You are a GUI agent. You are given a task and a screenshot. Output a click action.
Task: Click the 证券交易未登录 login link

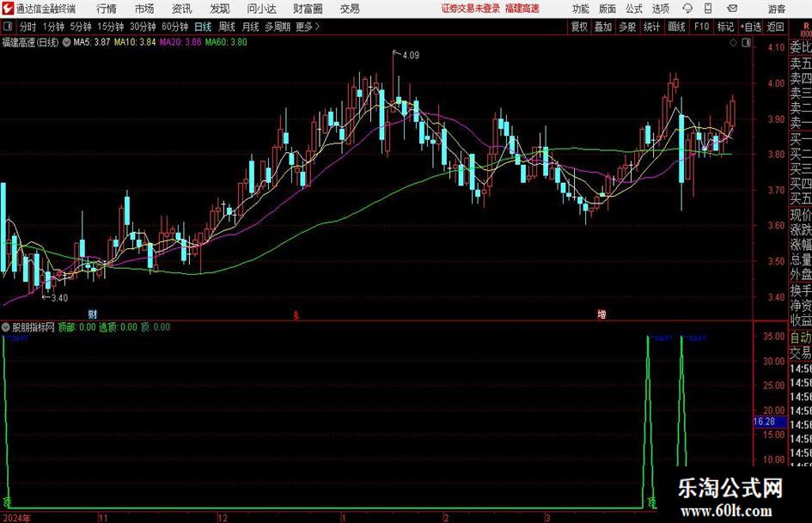tap(471, 9)
